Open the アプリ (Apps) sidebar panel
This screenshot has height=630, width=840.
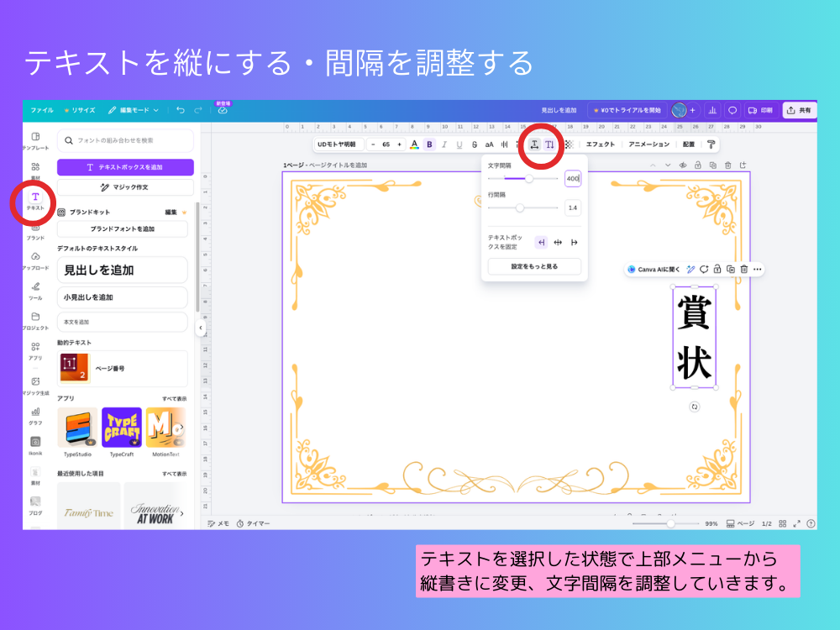(35, 351)
